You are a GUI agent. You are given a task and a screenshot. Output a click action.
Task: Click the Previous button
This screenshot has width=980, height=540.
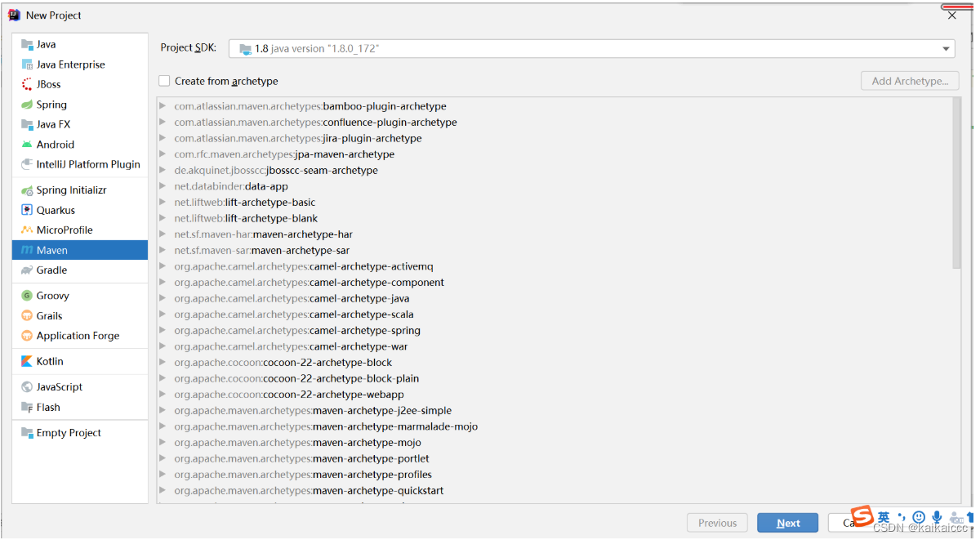click(x=718, y=523)
